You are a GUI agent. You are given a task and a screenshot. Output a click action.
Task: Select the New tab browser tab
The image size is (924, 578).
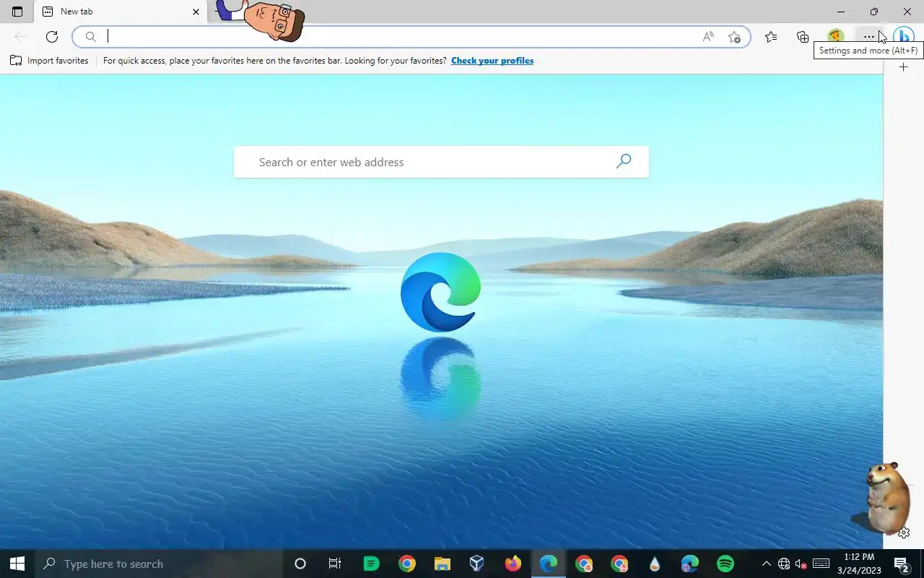[x=121, y=12]
